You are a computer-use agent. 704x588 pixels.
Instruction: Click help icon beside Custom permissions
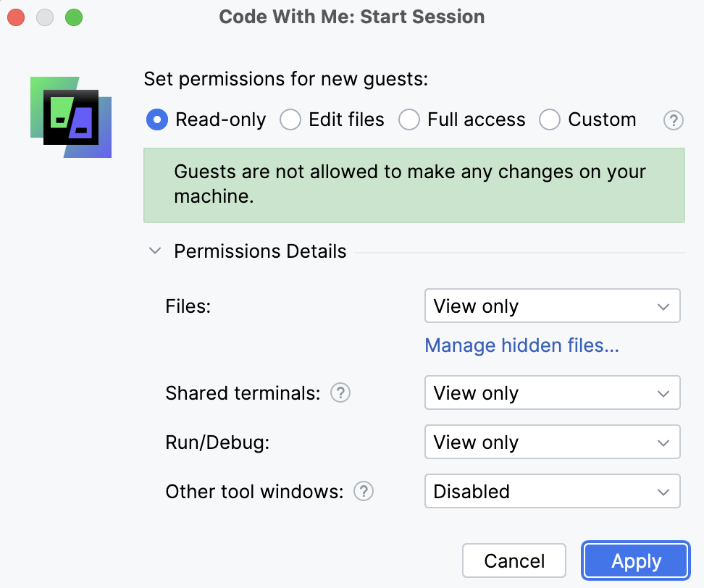coord(674,120)
